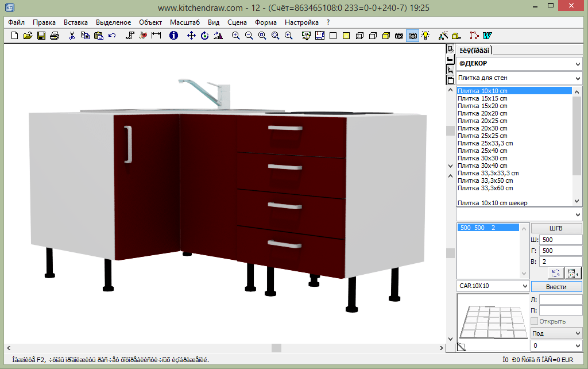Click the Print icon in toolbar
This screenshot has width=588, height=369.
coord(55,36)
